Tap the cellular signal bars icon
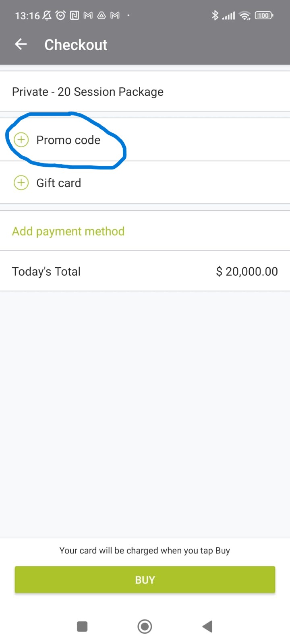 click(229, 16)
